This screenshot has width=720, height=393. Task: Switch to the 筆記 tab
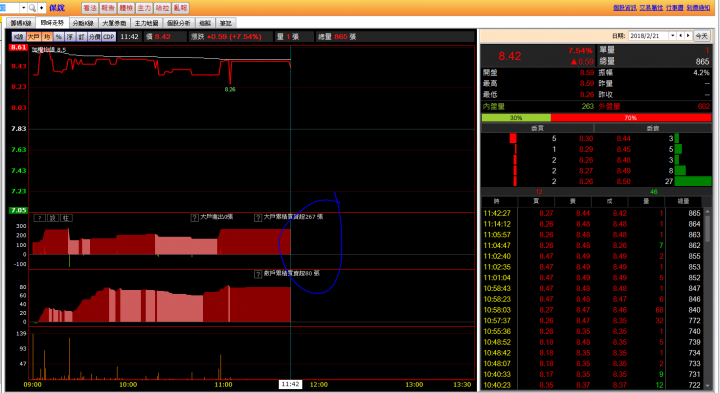click(x=225, y=23)
